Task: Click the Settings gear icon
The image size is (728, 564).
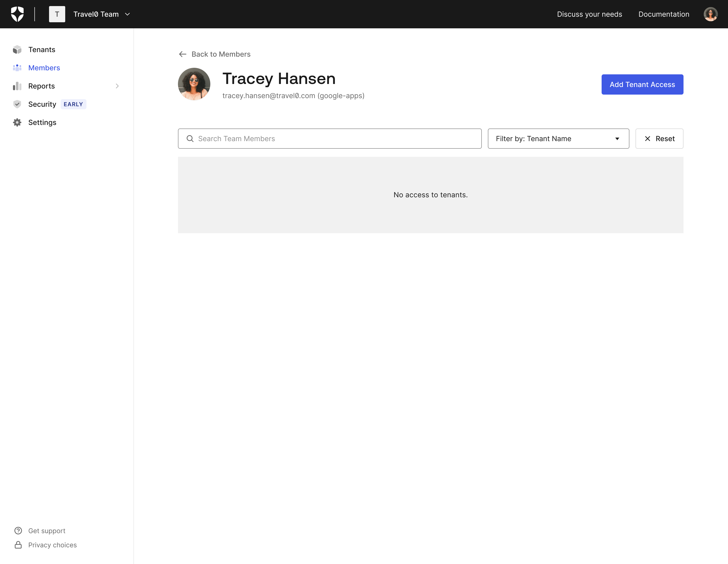Action: coord(17,122)
